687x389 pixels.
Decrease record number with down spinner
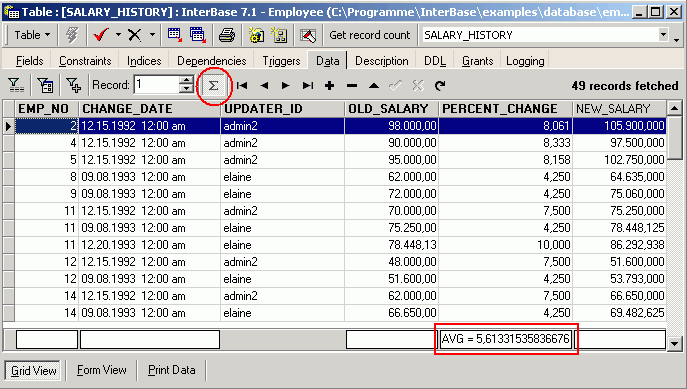coord(187,89)
